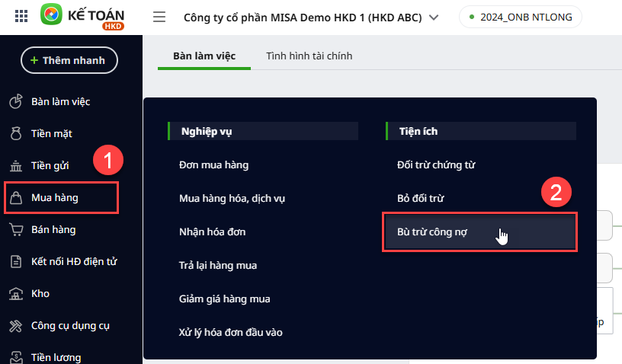Click the Thêm nhanh button
Viewport: 622px width, 364px height.
coord(69,59)
